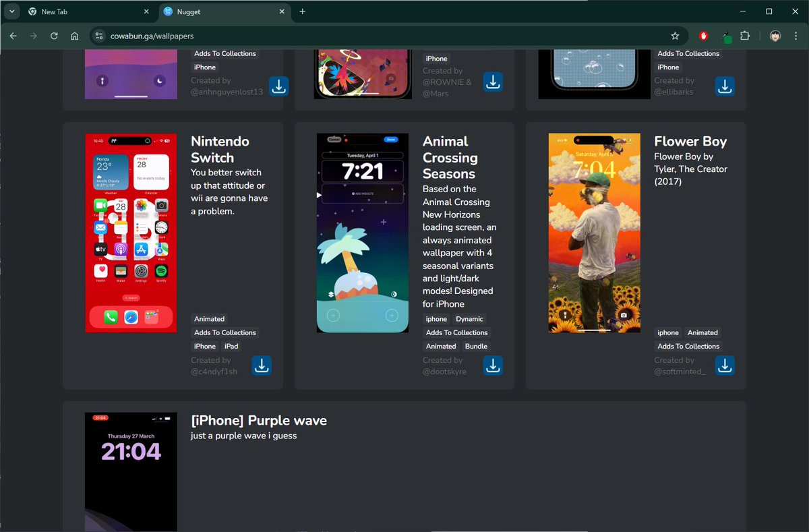The image size is (809, 532).
Task: Open the red hand ad blocker extension
Action: click(704, 36)
